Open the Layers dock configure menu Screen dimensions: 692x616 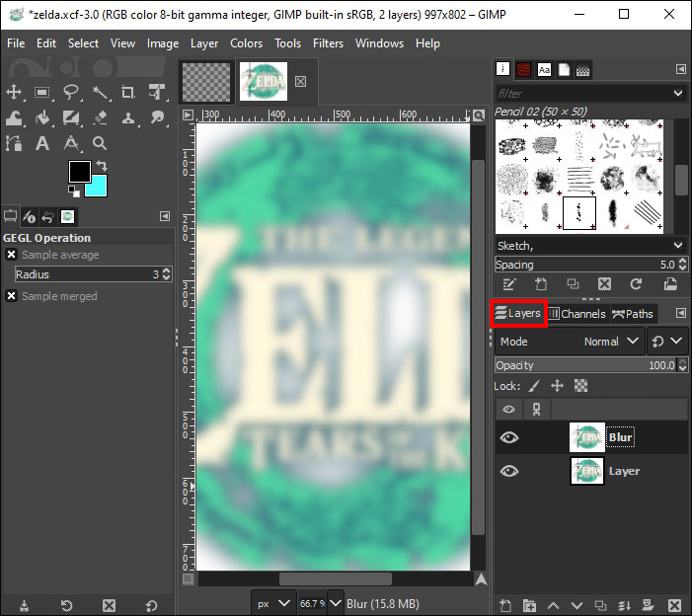(681, 313)
